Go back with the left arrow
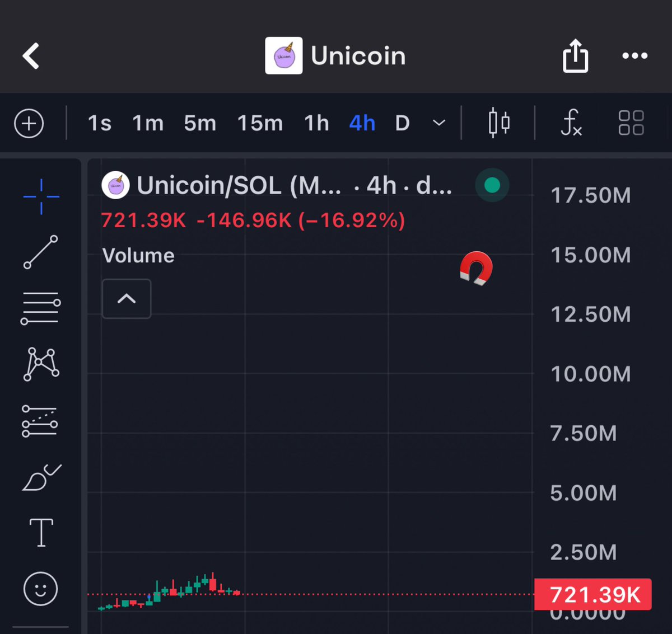The image size is (672, 634). 31,56
